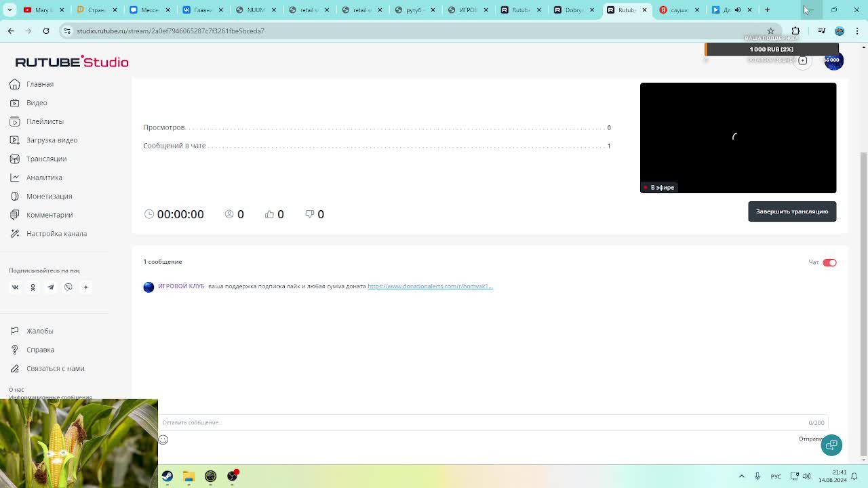Open the emoji picker smiley icon
The height and width of the screenshot is (488, 868).
pos(163,440)
